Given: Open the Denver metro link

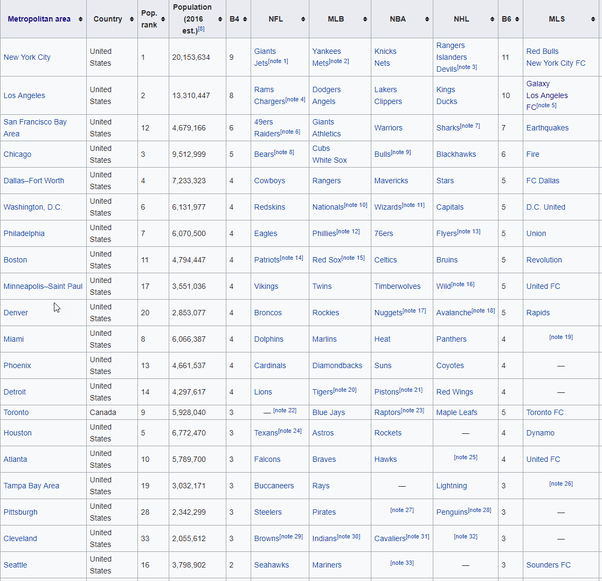Looking at the screenshot, I should point(16,313).
